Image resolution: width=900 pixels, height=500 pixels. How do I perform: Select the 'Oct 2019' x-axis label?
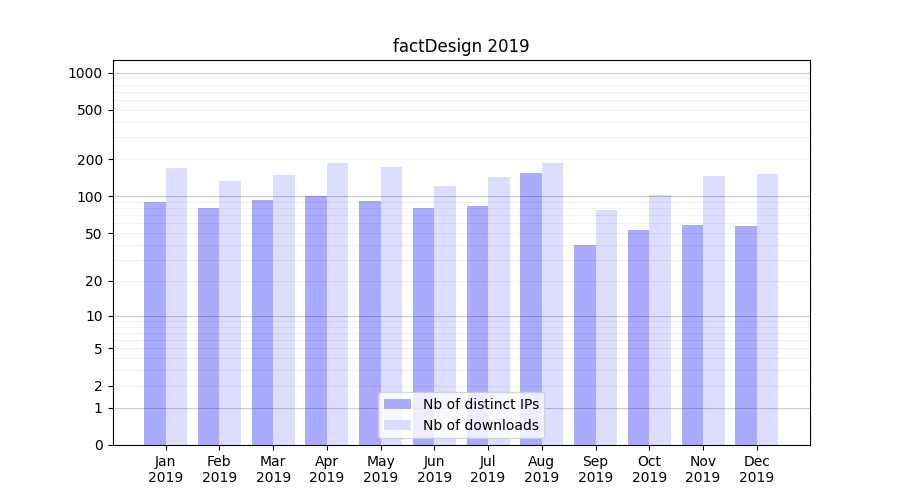649,469
